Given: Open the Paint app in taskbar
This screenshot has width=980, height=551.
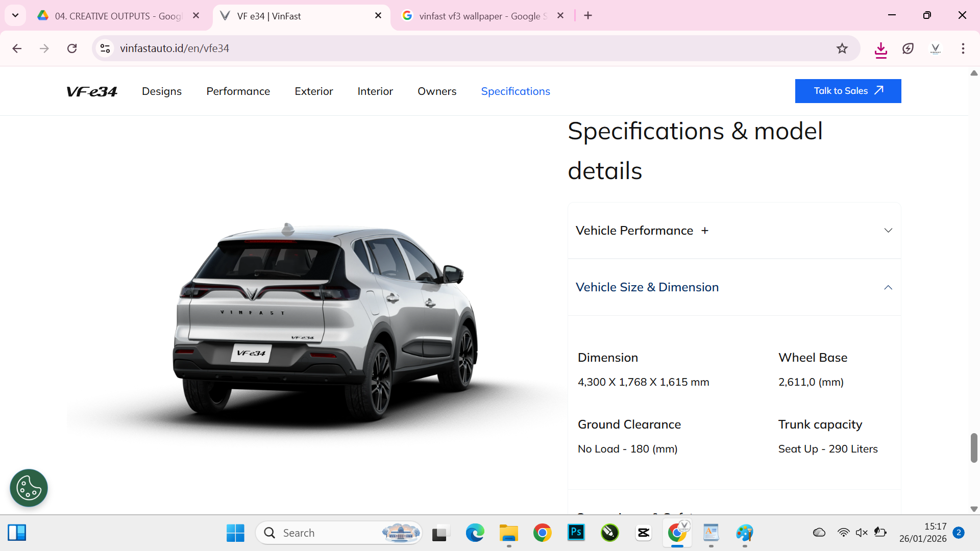Looking at the screenshot, I should 744,533.
